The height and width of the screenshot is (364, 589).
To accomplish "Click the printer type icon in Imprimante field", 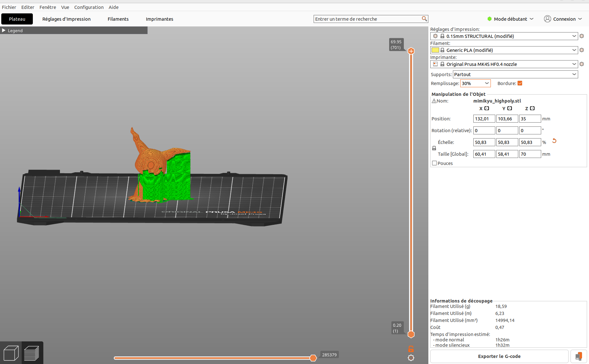I will [x=435, y=64].
